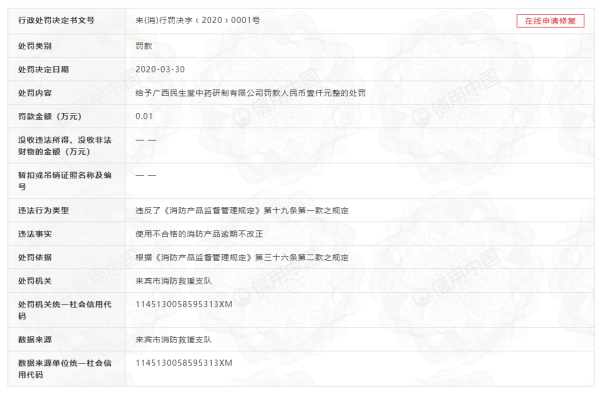This screenshot has height=394, width=601.
Task: Click the 罚款金额（万元） label
Action: [x=50, y=116]
